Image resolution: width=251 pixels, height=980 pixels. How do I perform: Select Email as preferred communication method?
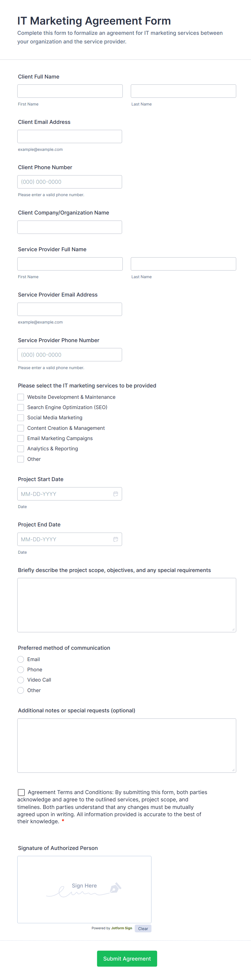[21, 659]
